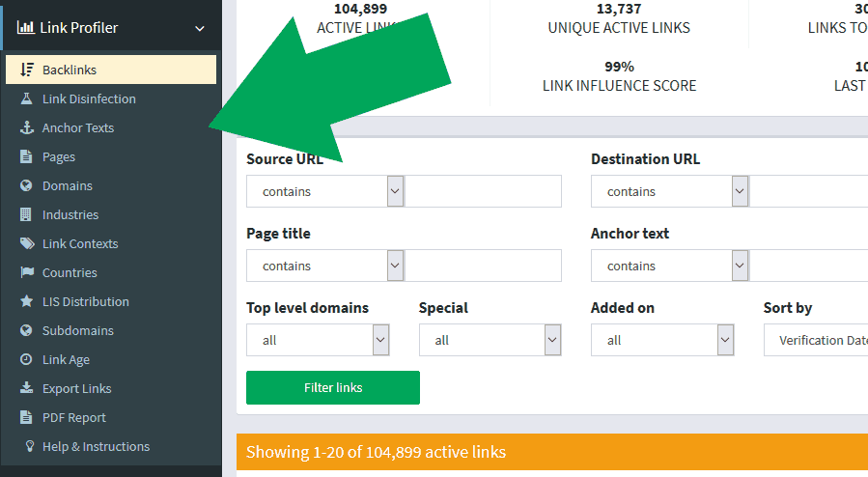The image size is (868, 477).
Task: Open the Source URL contains dropdown
Action: point(325,191)
